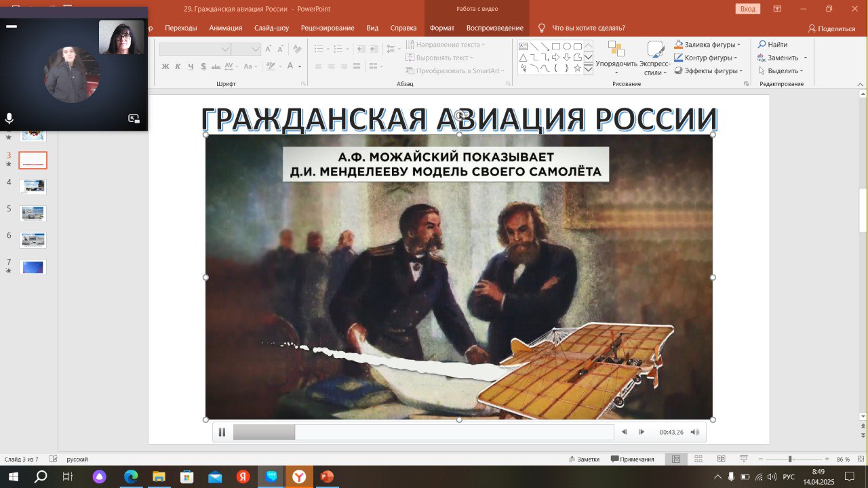Click the Поделиться button
Viewport: 868px width, 488px height.
(x=831, y=28)
